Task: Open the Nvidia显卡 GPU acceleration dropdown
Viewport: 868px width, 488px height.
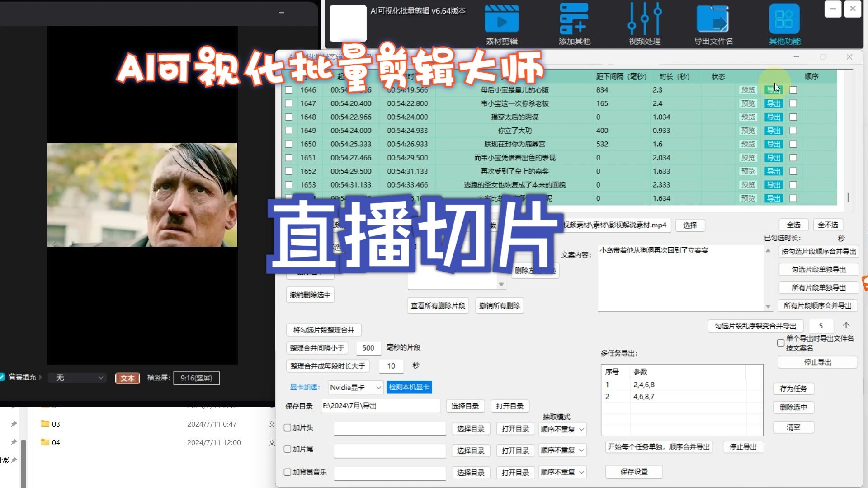Action: [355, 387]
